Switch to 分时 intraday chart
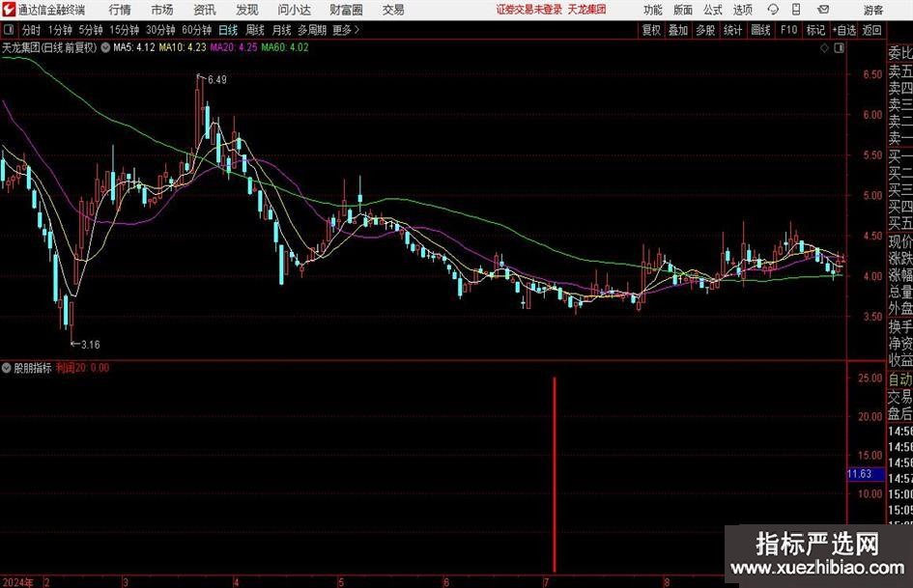913x588 pixels. [x=32, y=30]
